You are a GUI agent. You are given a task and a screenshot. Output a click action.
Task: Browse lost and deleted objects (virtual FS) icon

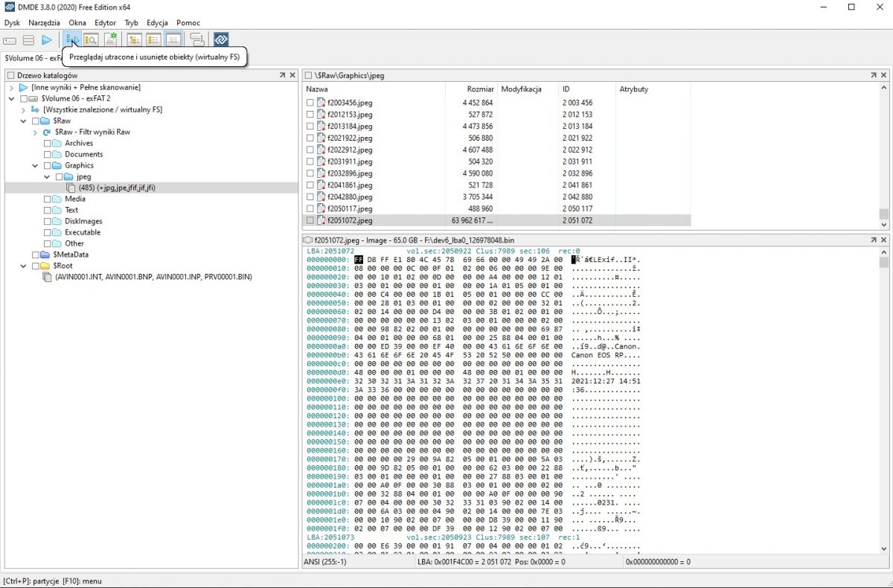click(73, 39)
